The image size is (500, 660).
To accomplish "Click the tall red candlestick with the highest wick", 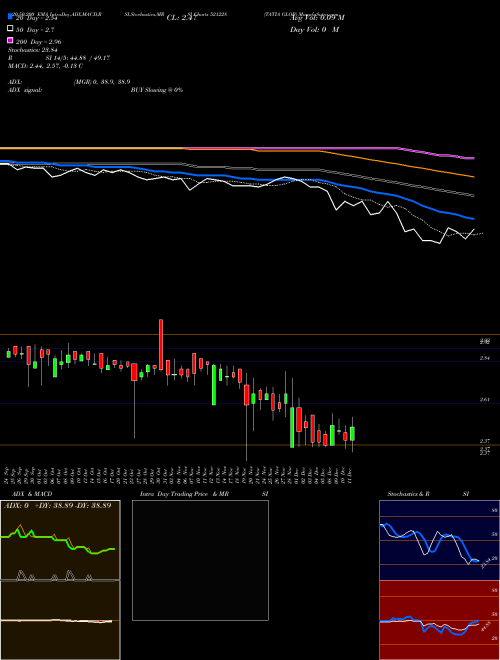I will pos(161,344).
